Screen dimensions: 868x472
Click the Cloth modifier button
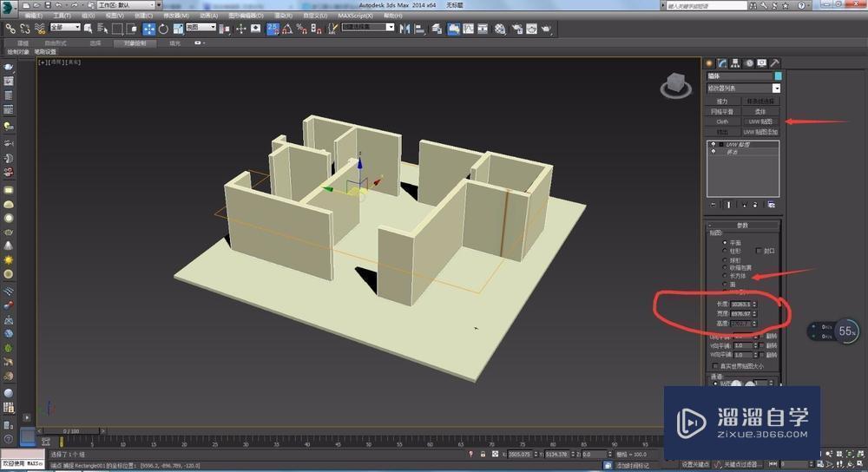click(x=722, y=121)
